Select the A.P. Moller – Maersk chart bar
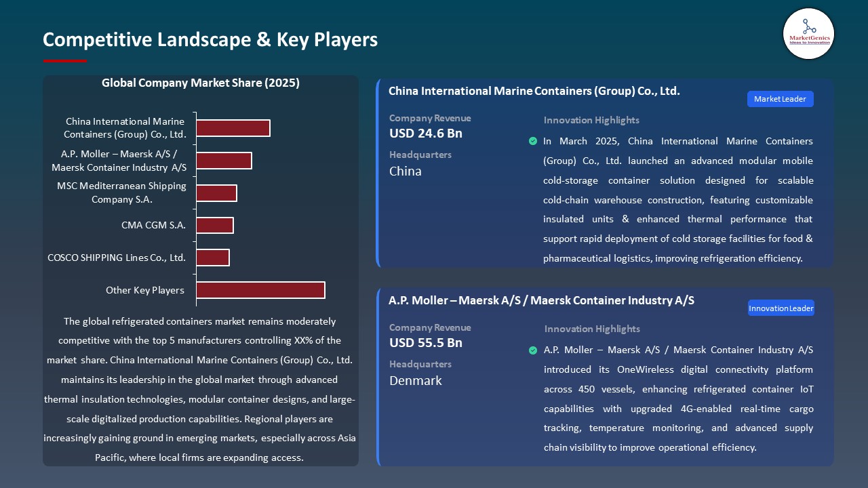This screenshot has height=488, width=868. 224,161
